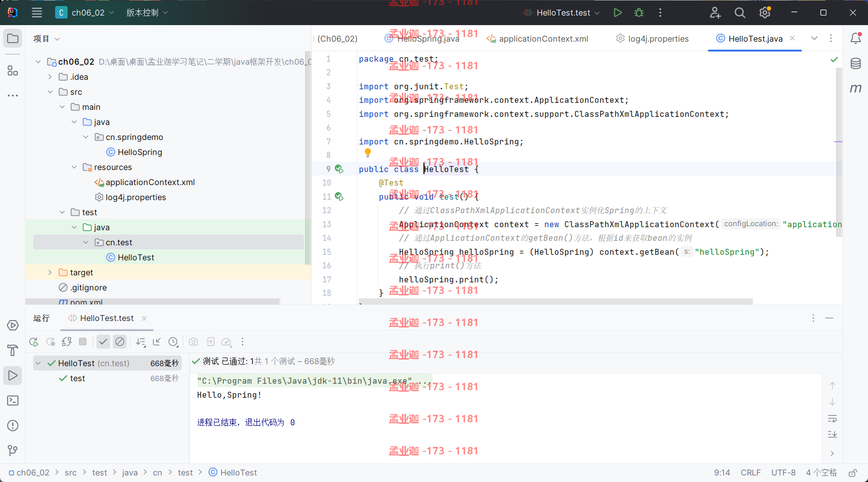Open Search Everywhere magnifier
The image size is (868, 482).
pyautogui.click(x=740, y=13)
